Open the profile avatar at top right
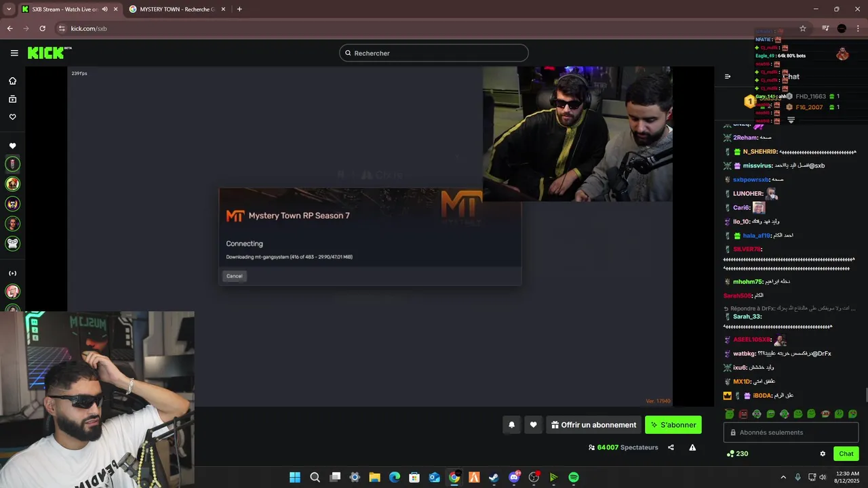Screen dimensions: 868x488 click(842, 54)
